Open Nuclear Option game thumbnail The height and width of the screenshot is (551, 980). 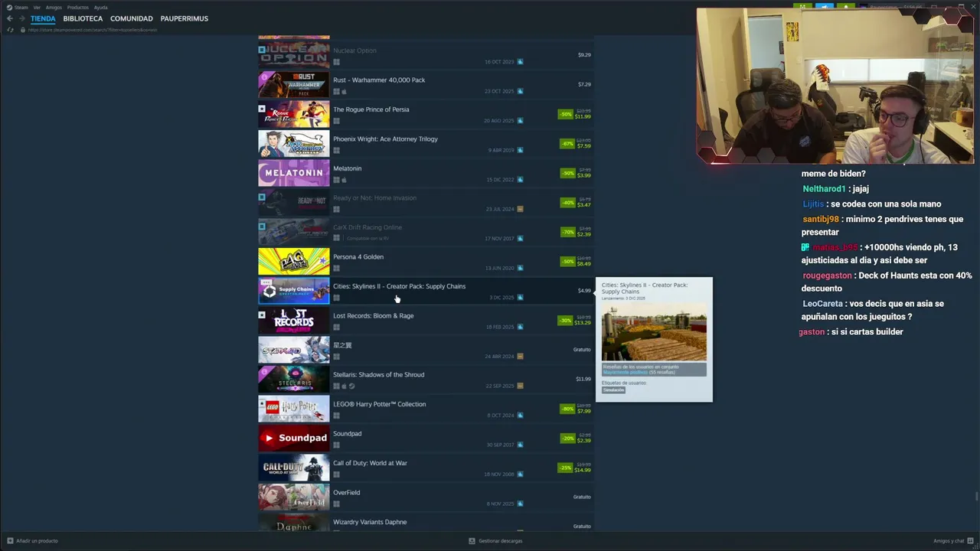point(294,55)
